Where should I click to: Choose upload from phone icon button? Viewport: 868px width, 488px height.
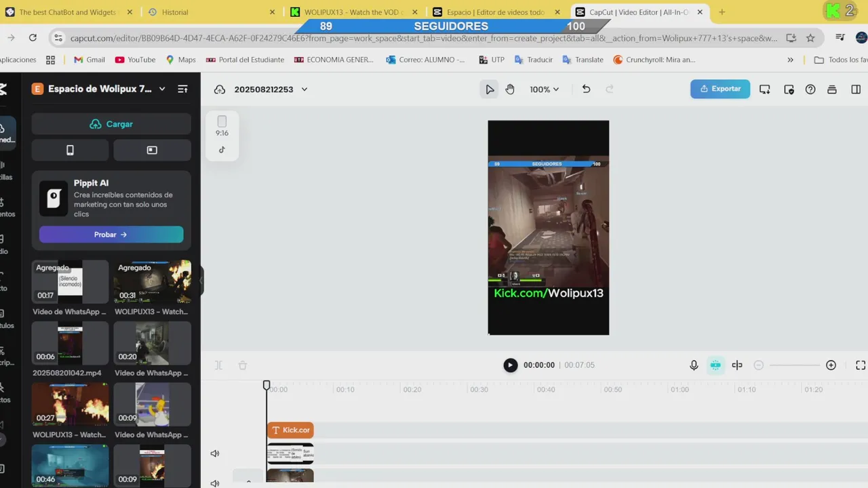pyautogui.click(x=70, y=150)
